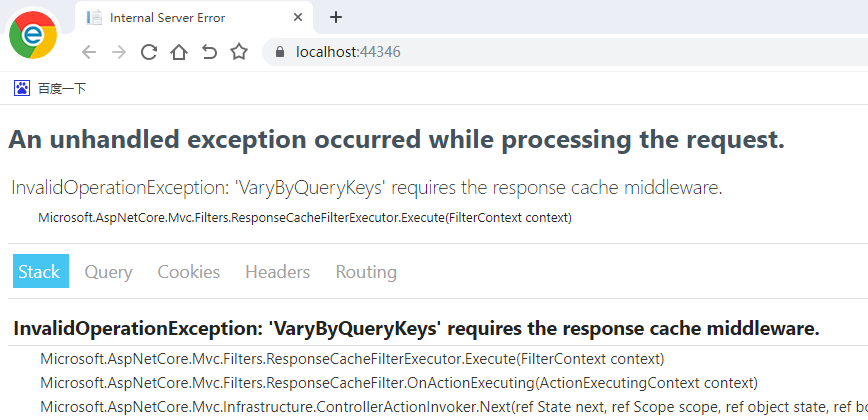This screenshot has width=868, height=420.
Task: Switch to the Stack tab
Action: point(40,271)
